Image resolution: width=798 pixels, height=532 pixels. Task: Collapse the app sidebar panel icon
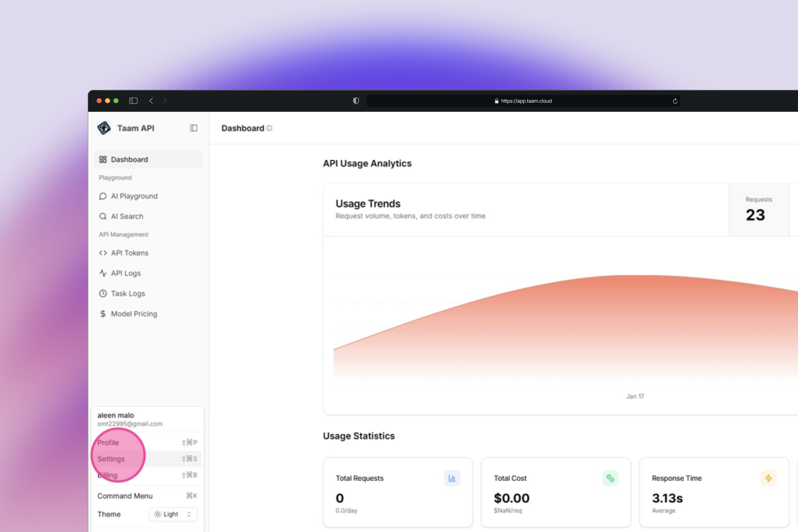[193, 128]
